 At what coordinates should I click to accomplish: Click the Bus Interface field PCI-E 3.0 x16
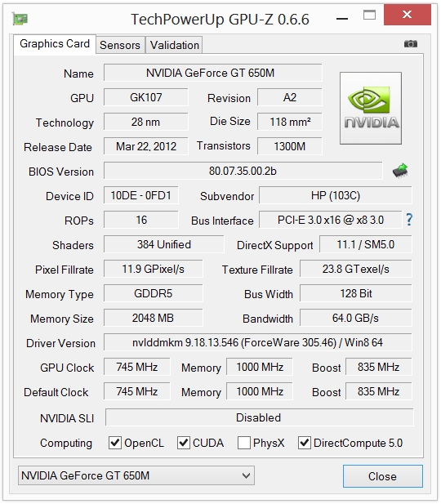(x=331, y=220)
